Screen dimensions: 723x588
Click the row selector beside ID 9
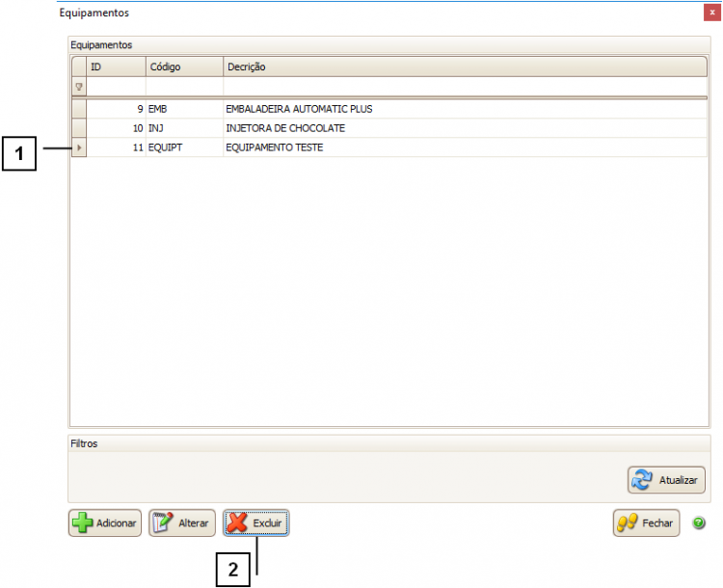point(79,109)
